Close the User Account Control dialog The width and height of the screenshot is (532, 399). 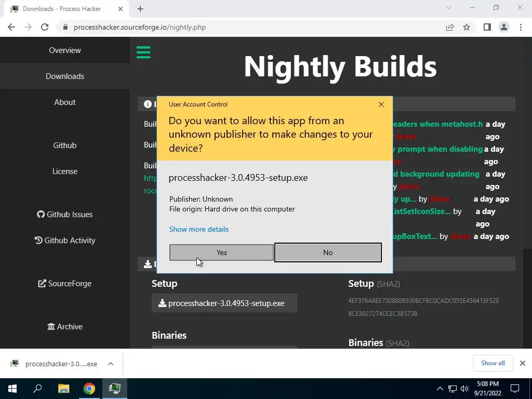coord(381,104)
